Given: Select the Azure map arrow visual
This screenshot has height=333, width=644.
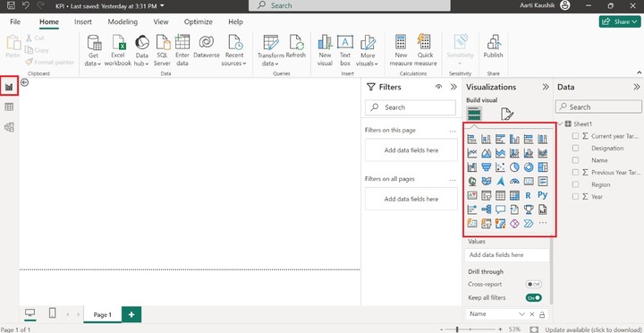Looking at the screenshot, I should pos(500,182).
